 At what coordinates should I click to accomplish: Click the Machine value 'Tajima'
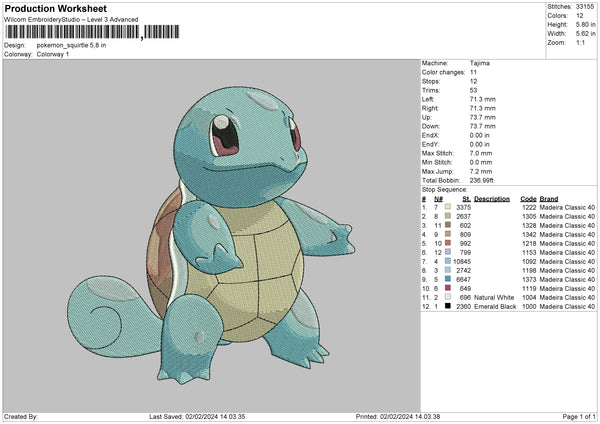[479, 63]
